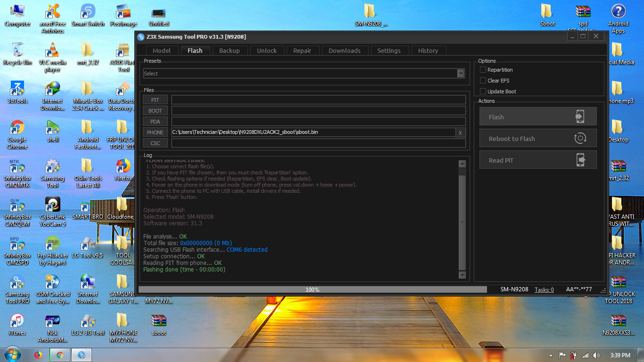Switch to the Downloads tab
644x362 pixels.
tap(345, 50)
